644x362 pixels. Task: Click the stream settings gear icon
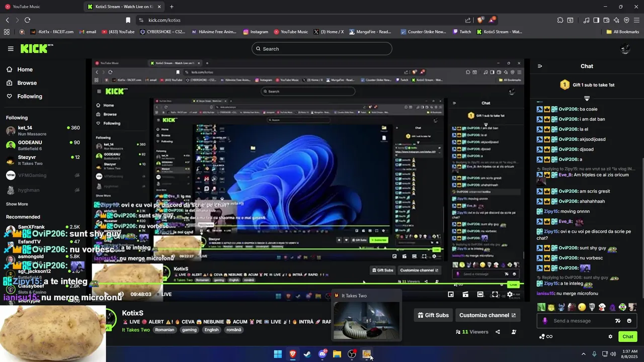tap(510, 295)
